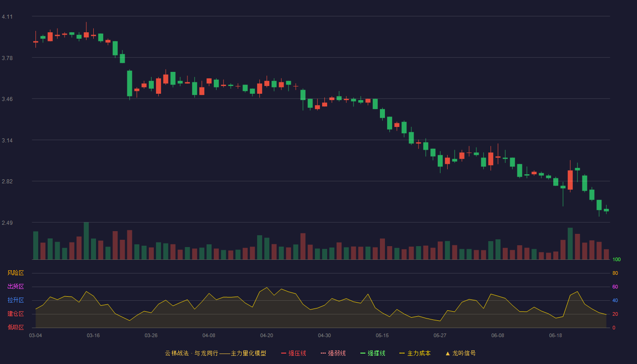The width and height of the screenshot is (637, 364).
Task: Click the 2.82 price axis label
Action: coord(7,182)
